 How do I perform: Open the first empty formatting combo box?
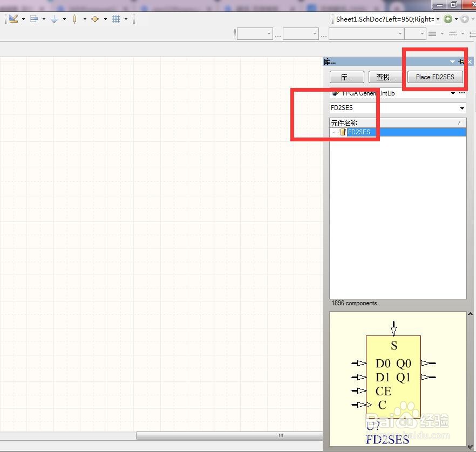coord(255,33)
